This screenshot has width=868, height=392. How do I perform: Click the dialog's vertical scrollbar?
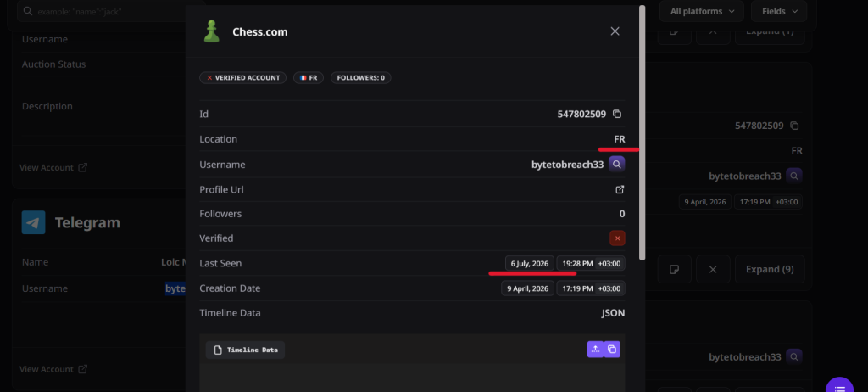click(643, 133)
